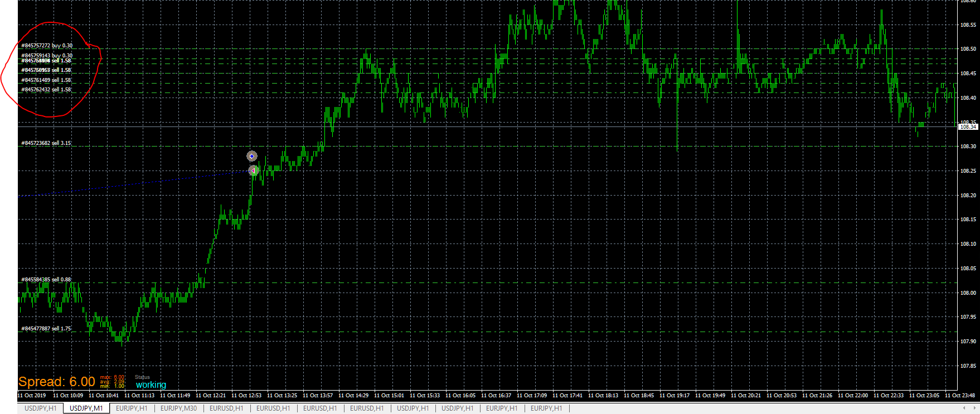This screenshot has width=980, height=414.
Task: Select order #845762432 sell 1.58 label
Action: tap(46, 90)
